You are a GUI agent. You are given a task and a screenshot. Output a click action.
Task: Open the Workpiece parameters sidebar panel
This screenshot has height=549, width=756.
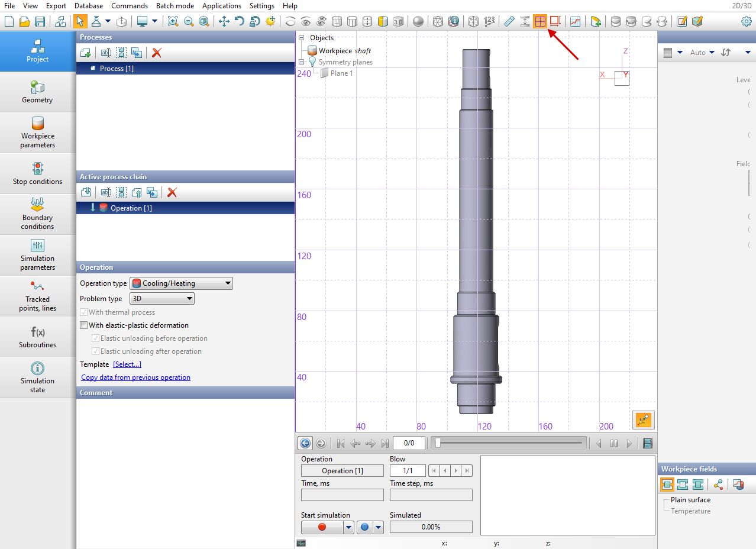pyautogui.click(x=37, y=133)
